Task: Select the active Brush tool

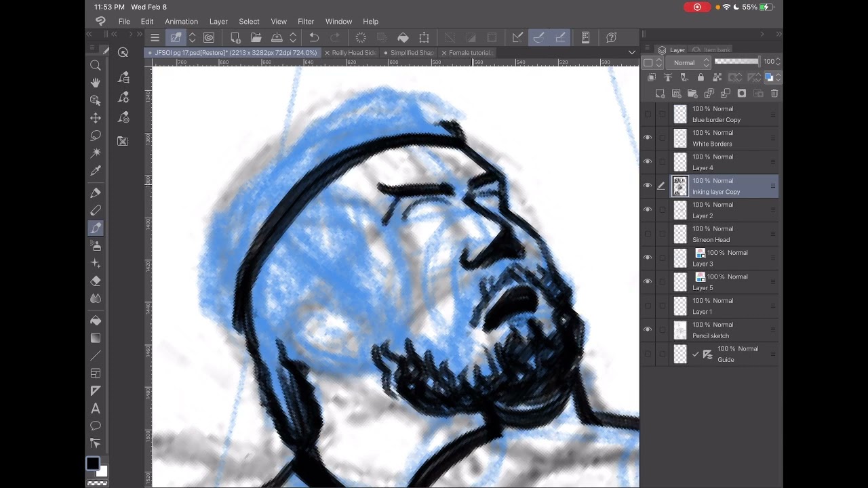Action: coord(96,228)
